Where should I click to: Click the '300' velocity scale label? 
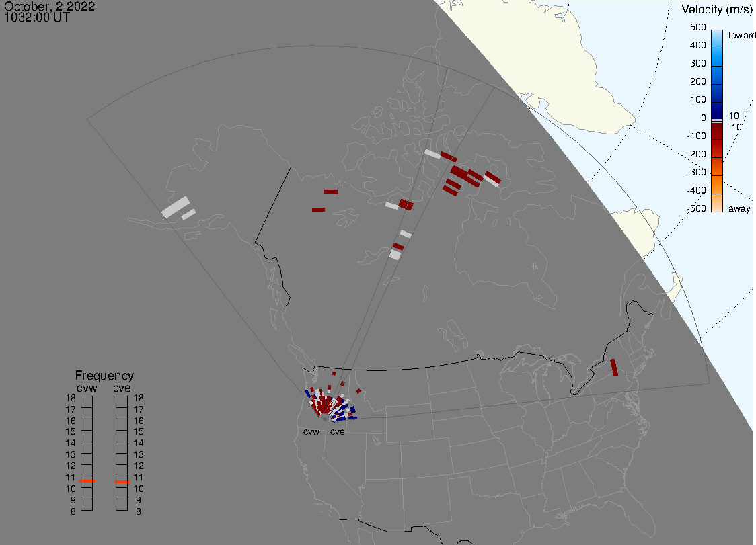pyautogui.click(x=697, y=64)
